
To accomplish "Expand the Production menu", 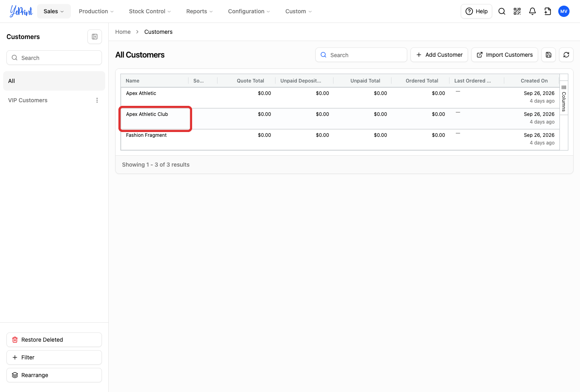I will click(x=96, y=11).
